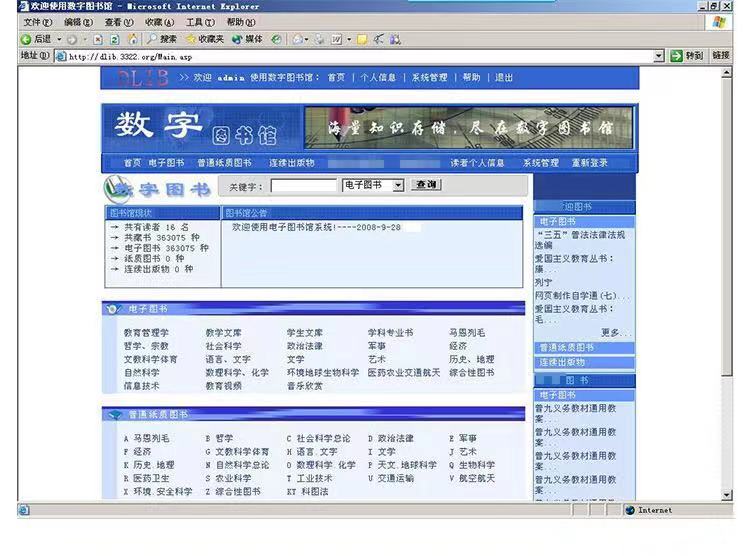This screenshot has width=750, height=556.
Task: Expand the 电子图书 search category dropdown
Action: click(397, 185)
